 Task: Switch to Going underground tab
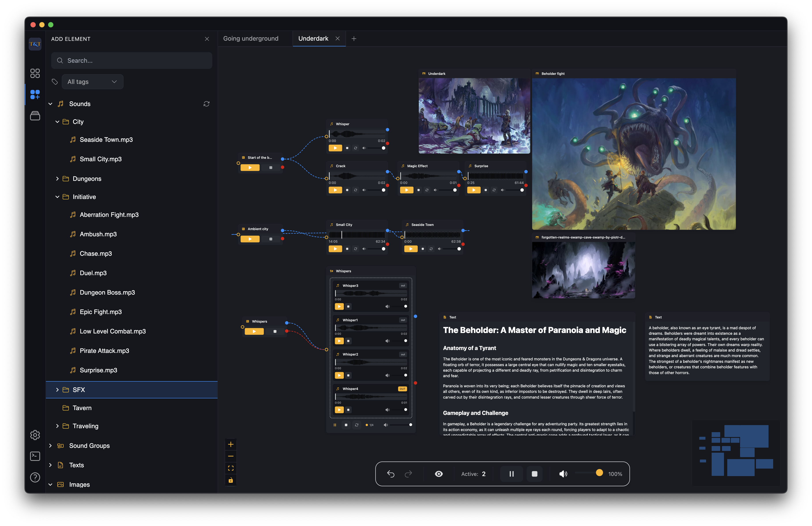(251, 39)
